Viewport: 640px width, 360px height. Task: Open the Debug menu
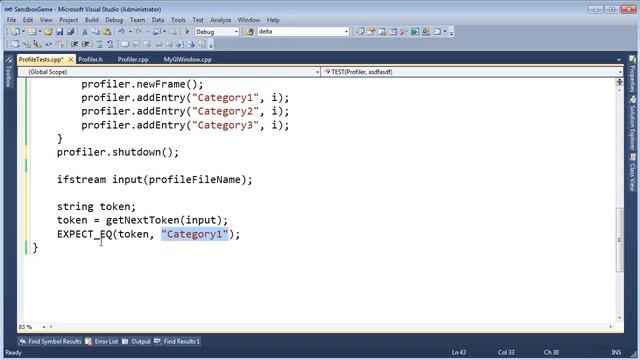click(x=114, y=20)
